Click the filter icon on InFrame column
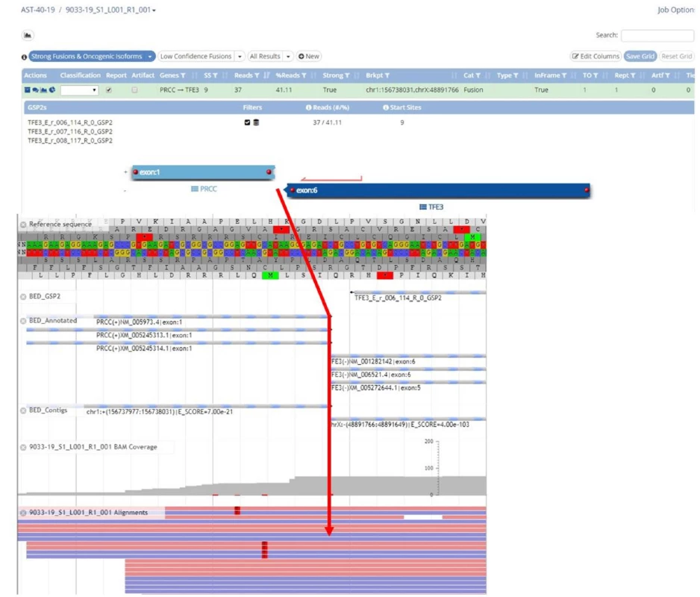700x597 pixels. (x=564, y=75)
